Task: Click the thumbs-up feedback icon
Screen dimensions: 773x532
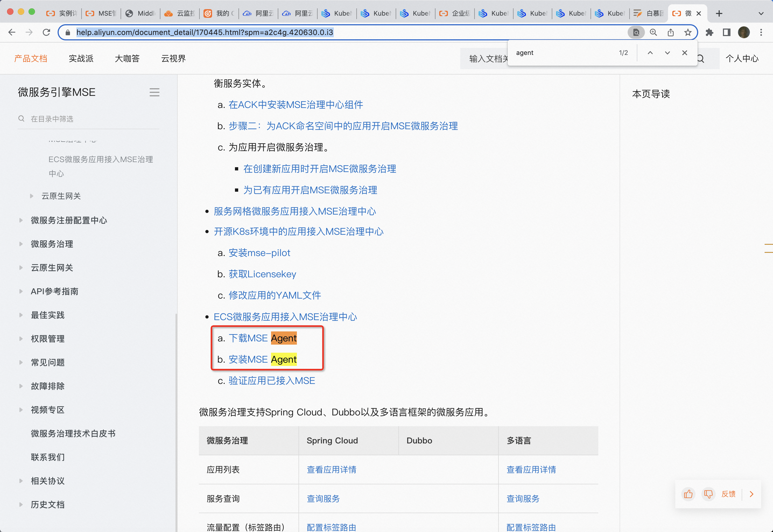Action: tap(688, 494)
